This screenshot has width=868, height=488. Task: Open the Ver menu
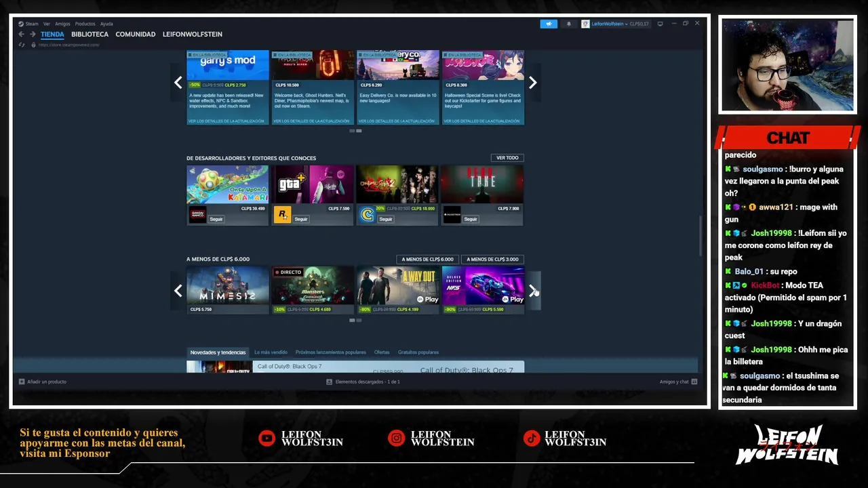click(47, 24)
